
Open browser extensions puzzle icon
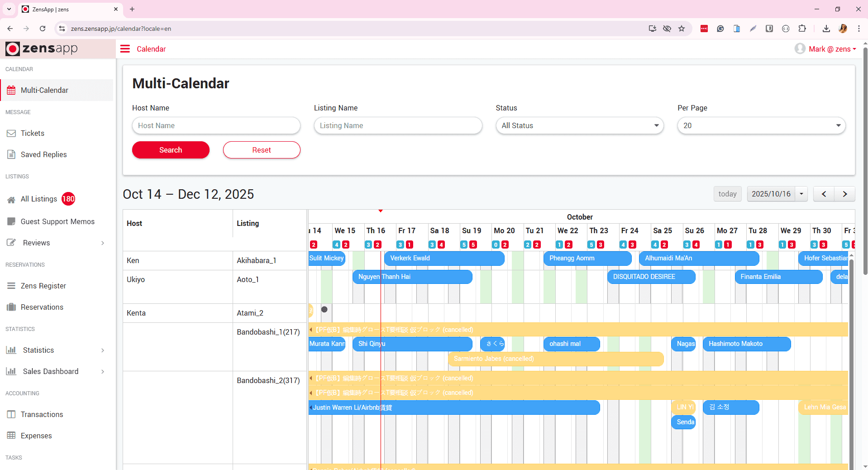[x=802, y=29]
